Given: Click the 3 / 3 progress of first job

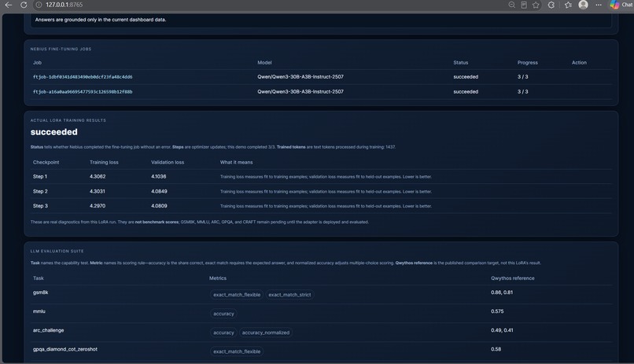Looking at the screenshot, I should (523, 77).
